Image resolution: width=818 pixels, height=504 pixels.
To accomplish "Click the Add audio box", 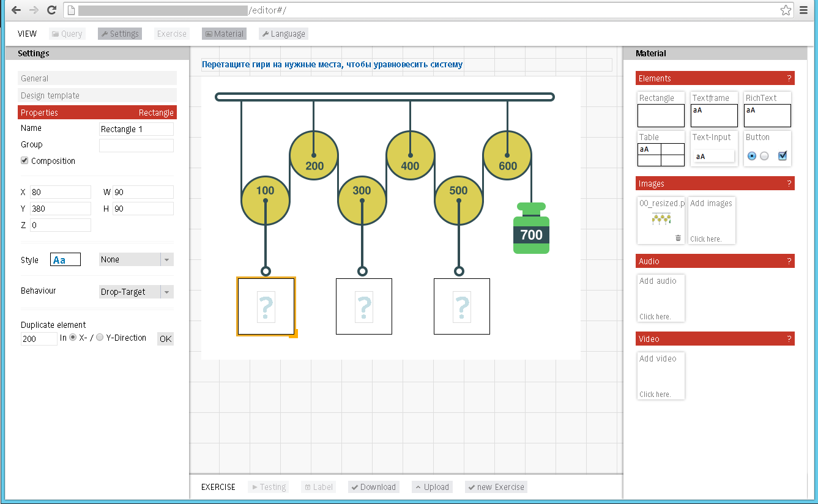I will pos(661,298).
